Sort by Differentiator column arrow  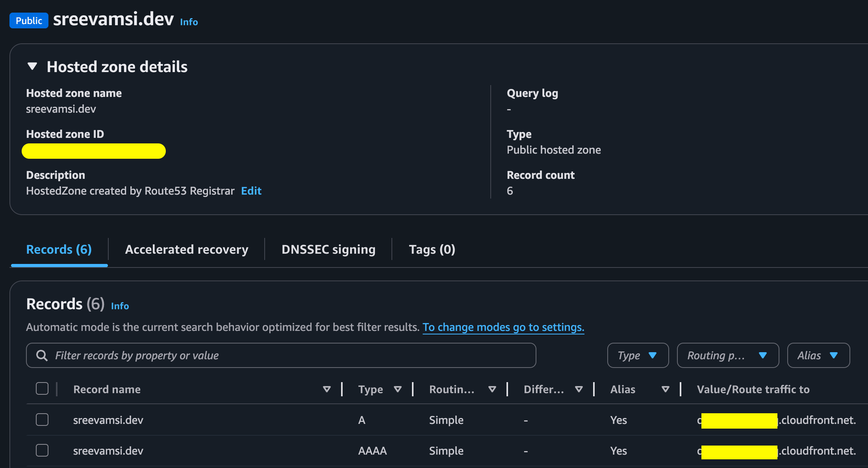(579, 389)
